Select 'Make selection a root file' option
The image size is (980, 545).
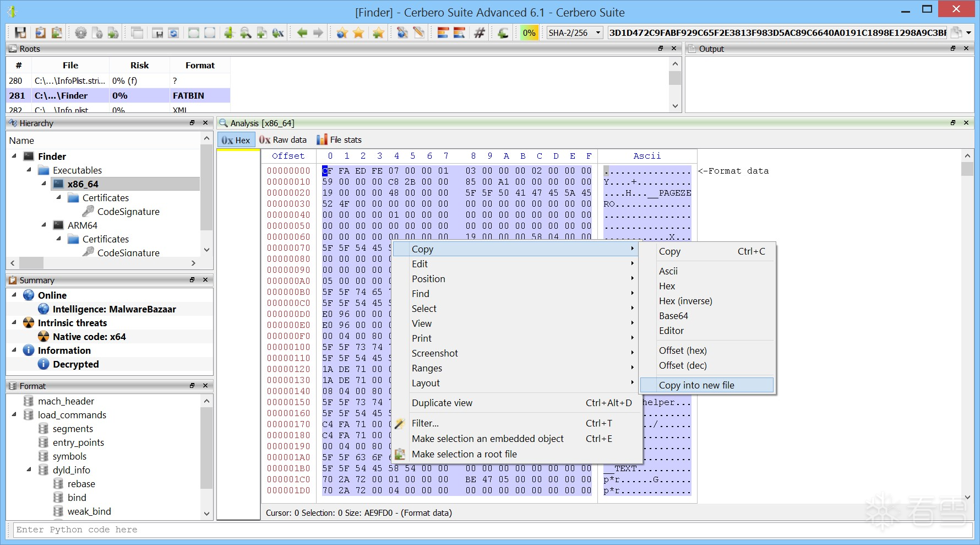point(464,454)
